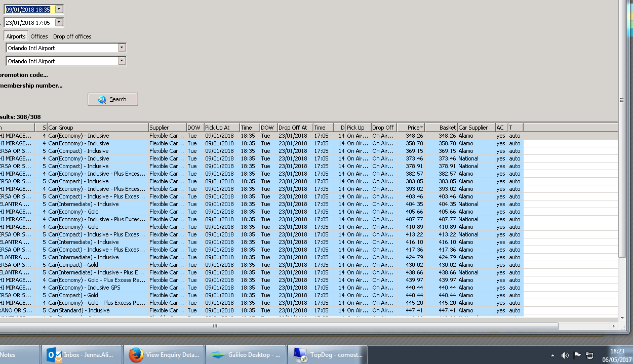This screenshot has width=633, height=364.
Task: Open Action Center flag icon in tray
Action: pyautogui.click(x=577, y=355)
